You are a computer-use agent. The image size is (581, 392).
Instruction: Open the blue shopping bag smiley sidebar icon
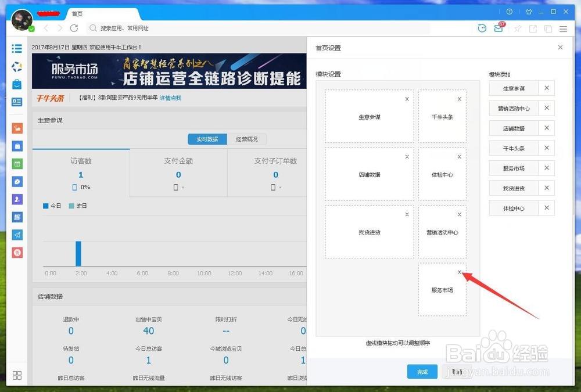coord(17,84)
